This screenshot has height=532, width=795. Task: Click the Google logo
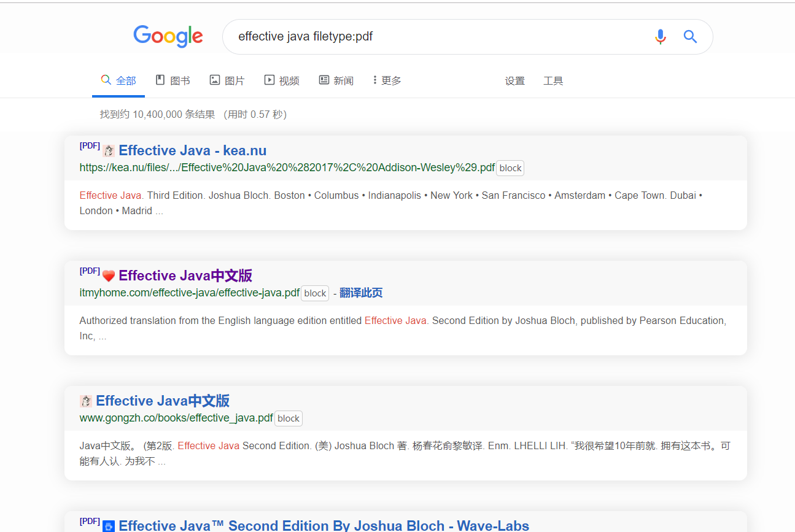tap(168, 37)
